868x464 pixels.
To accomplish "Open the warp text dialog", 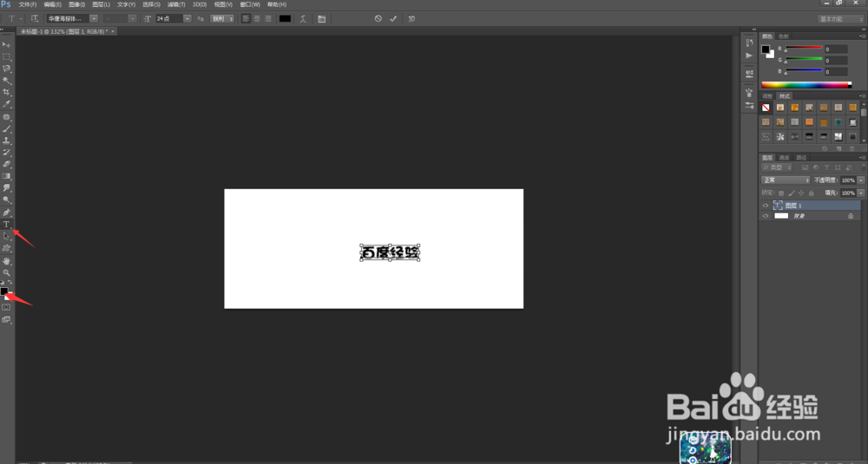I will point(303,19).
